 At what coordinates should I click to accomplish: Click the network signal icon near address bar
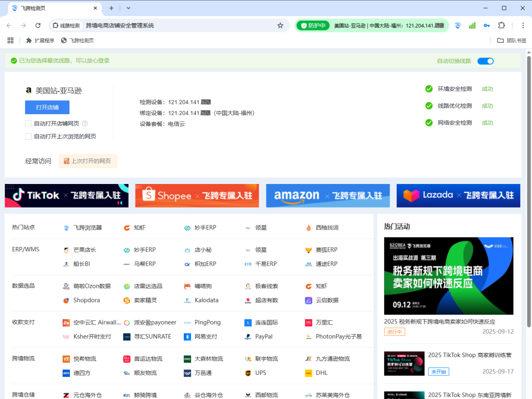tap(472, 25)
